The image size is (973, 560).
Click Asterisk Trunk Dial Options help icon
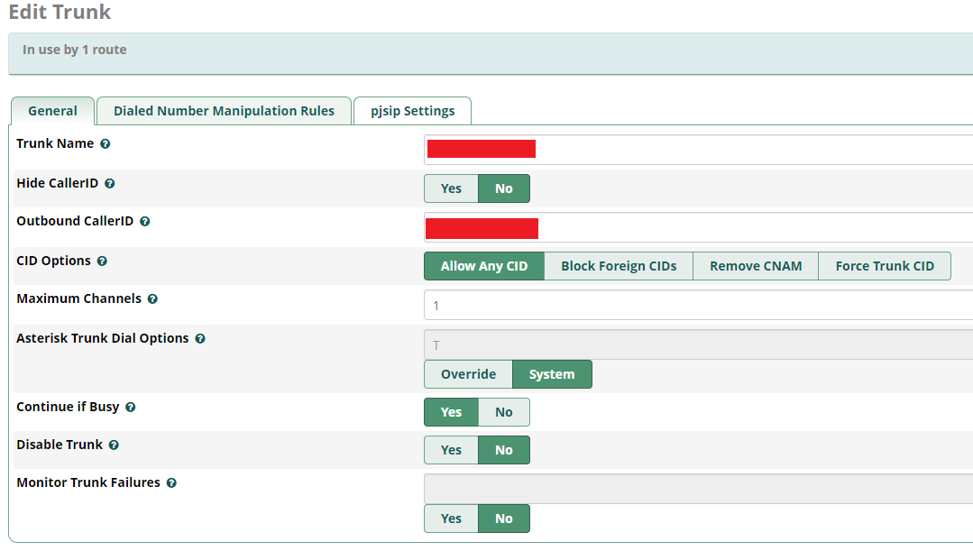tap(200, 339)
